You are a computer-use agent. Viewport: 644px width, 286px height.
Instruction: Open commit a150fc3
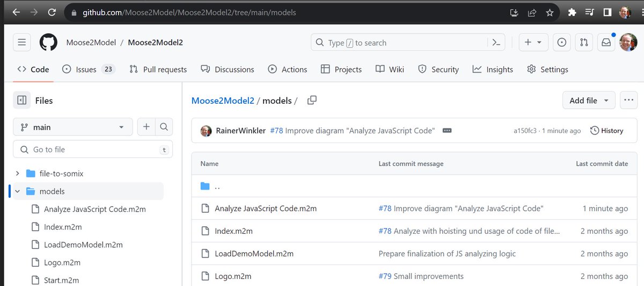point(526,131)
